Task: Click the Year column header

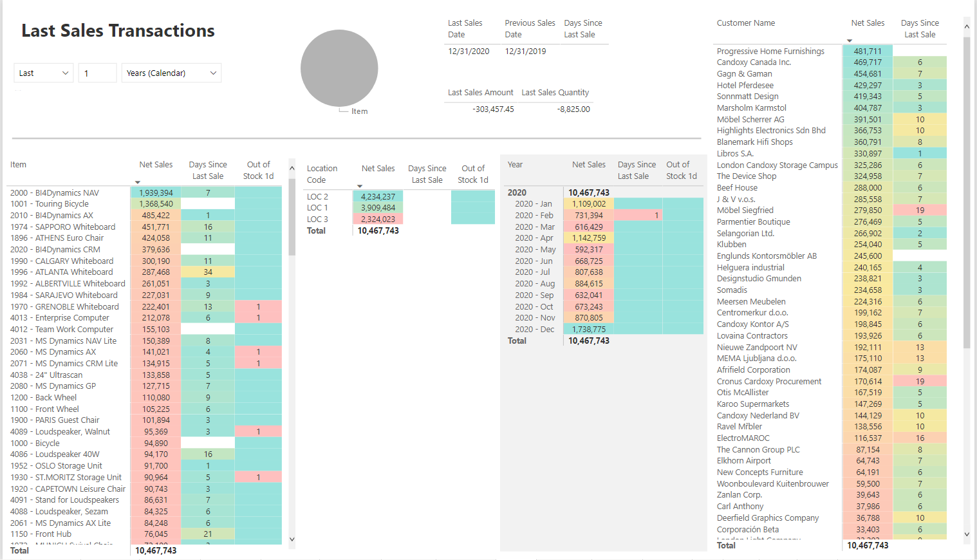Action: tap(515, 165)
